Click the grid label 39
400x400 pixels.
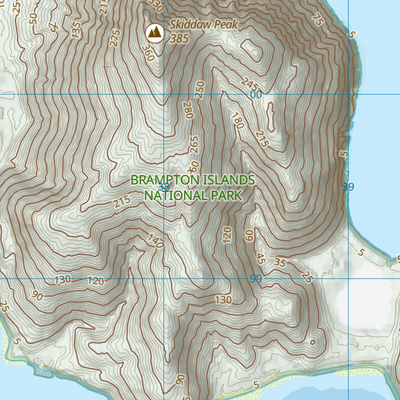348,187
